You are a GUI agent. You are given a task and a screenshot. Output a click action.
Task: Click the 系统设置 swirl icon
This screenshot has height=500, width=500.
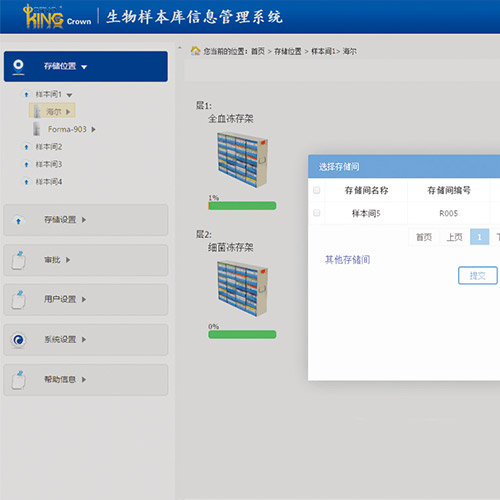(x=18, y=340)
